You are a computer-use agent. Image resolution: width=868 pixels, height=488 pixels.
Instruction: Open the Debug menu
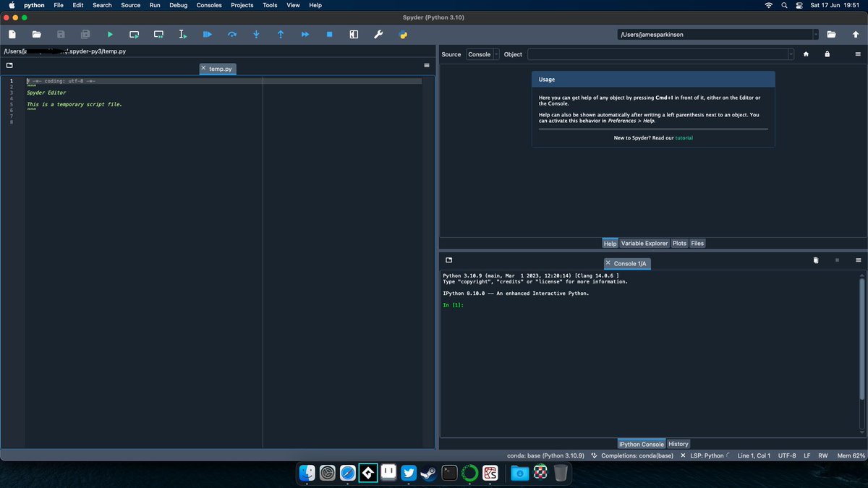(x=178, y=5)
